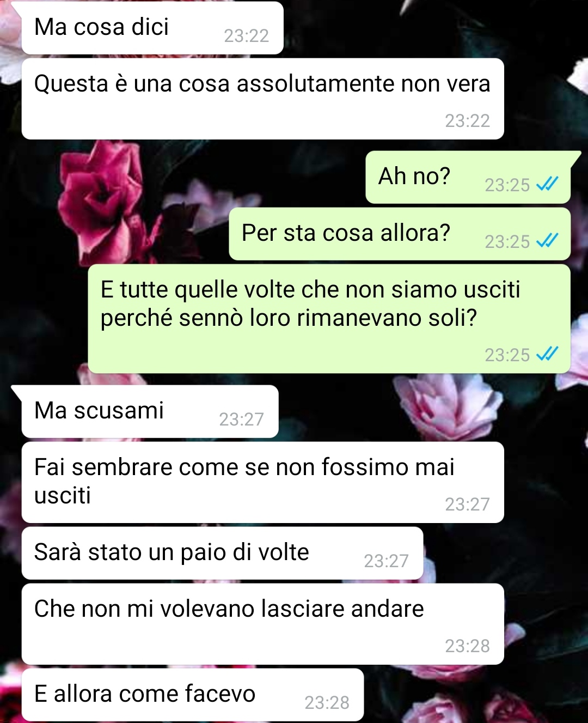Viewport: 588px width, 723px height.
Task: Tap the 23:28 timestamp on 'E allora come facevo'
Action: pyautogui.click(x=327, y=703)
